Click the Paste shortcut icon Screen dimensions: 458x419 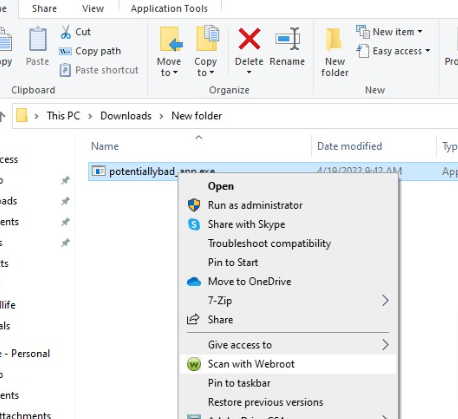65,70
